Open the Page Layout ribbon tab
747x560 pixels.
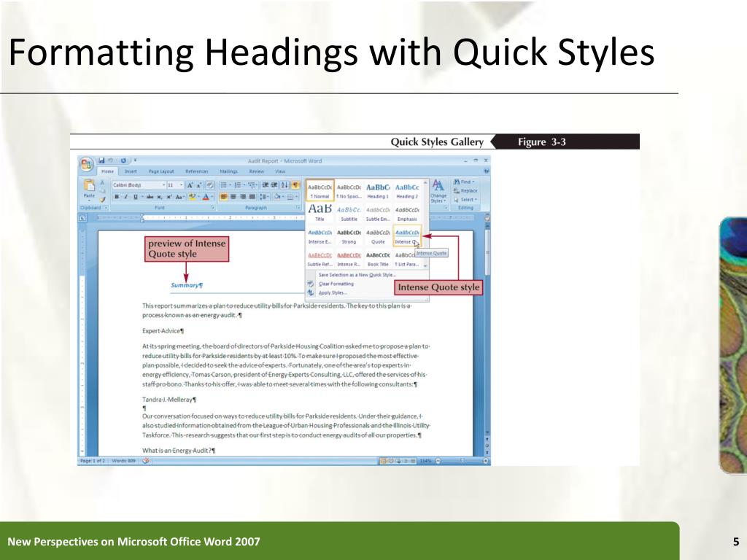tap(161, 171)
